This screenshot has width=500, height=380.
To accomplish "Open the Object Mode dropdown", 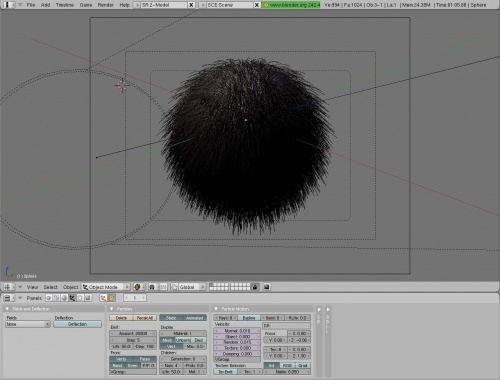I will [106, 287].
